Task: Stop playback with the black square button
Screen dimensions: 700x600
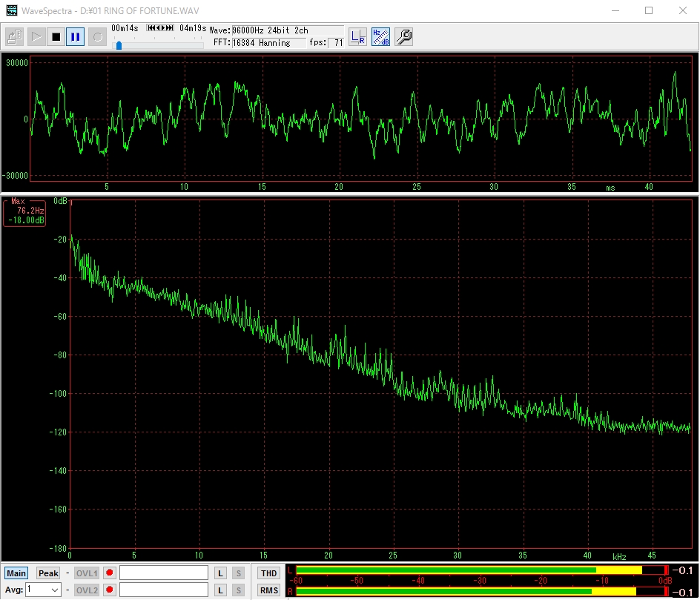Action: (56, 36)
